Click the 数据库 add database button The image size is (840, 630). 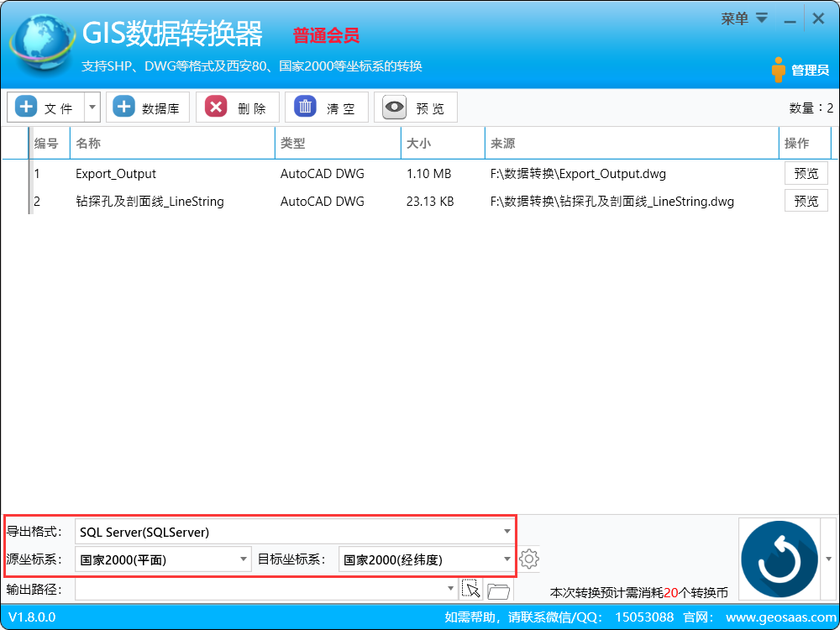(148, 108)
